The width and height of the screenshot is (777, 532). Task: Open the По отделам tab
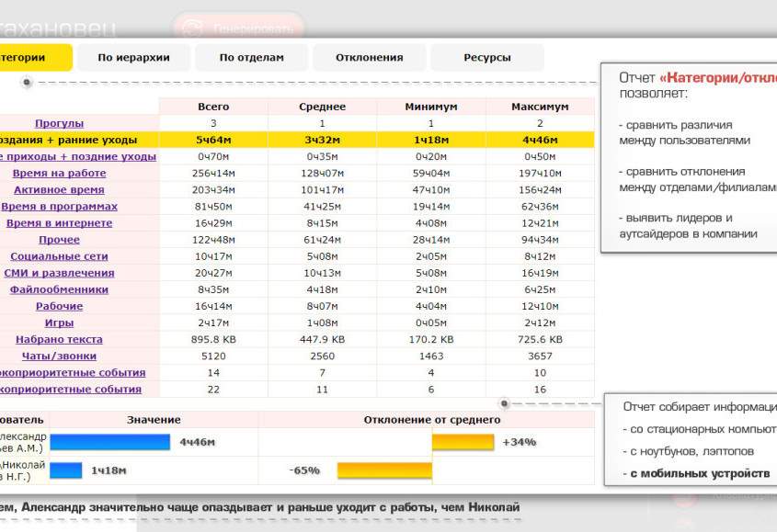pyautogui.click(x=251, y=58)
